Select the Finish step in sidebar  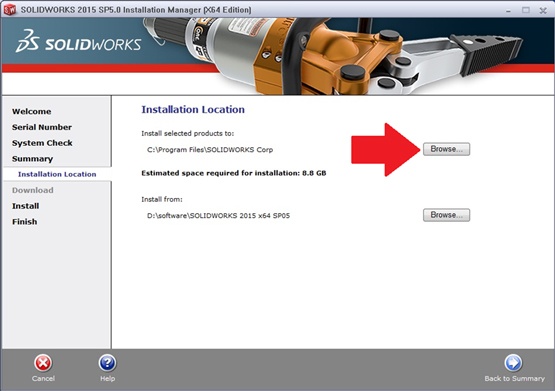click(x=24, y=222)
